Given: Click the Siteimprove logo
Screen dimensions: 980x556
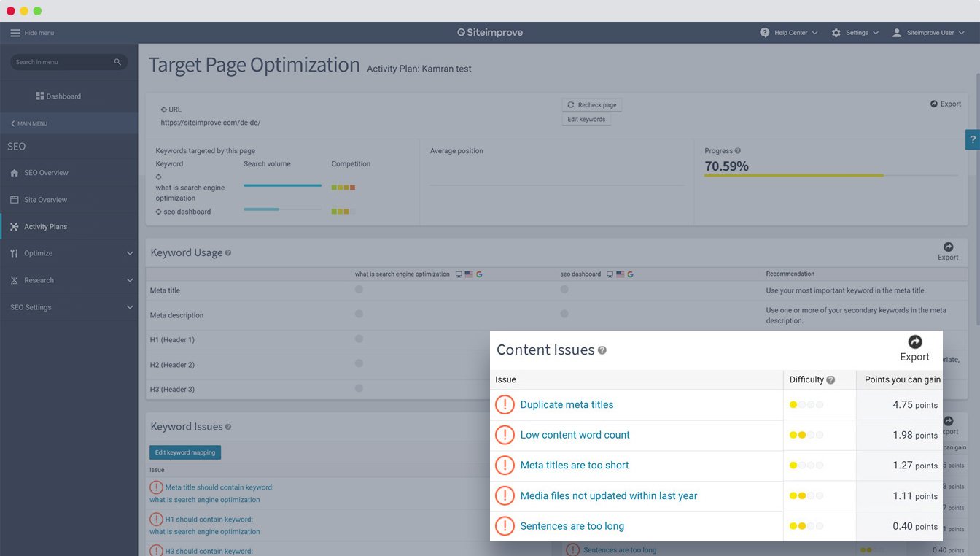Looking at the screenshot, I should pyautogui.click(x=490, y=33).
